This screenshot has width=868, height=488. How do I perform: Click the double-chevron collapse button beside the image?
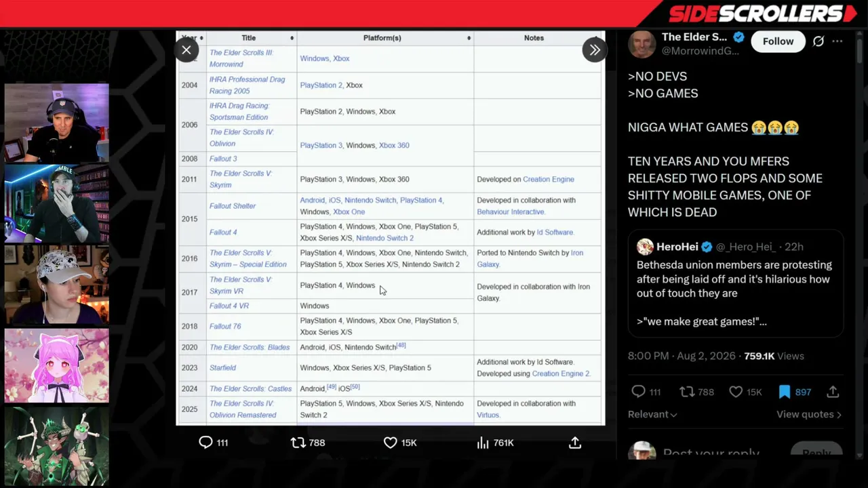[x=594, y=49]
